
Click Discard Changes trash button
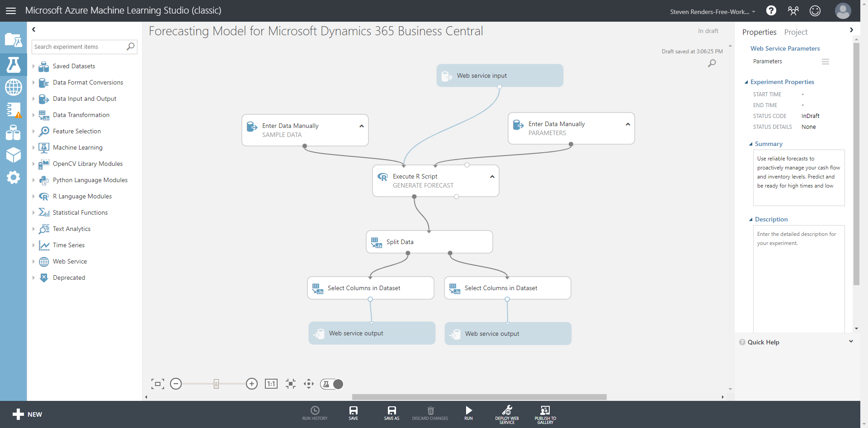(x=430, y=413)
